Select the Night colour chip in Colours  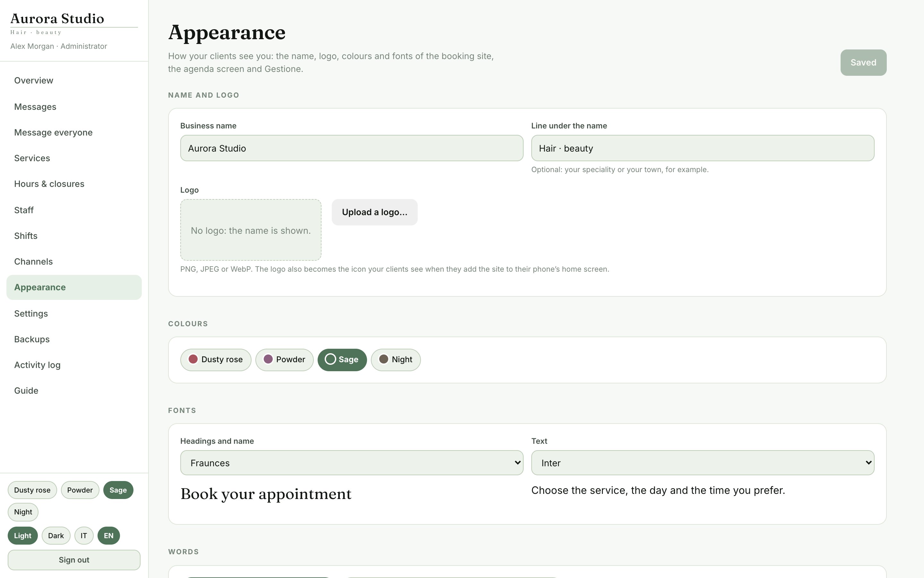[396, 360]
